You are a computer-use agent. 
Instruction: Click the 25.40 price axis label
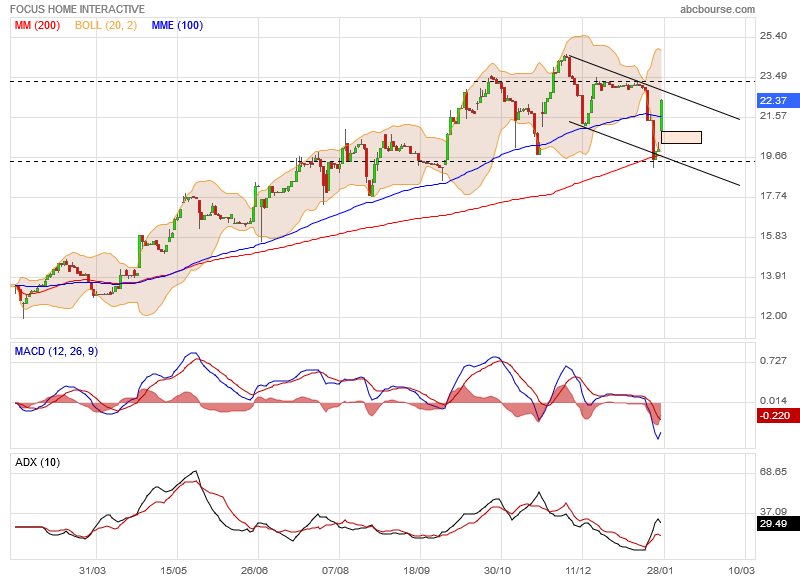[x=773, y=36]
